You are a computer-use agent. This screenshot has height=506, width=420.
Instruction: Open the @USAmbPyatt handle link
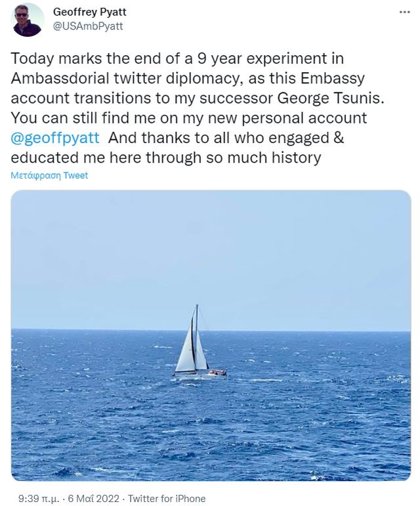pos(87,26)
